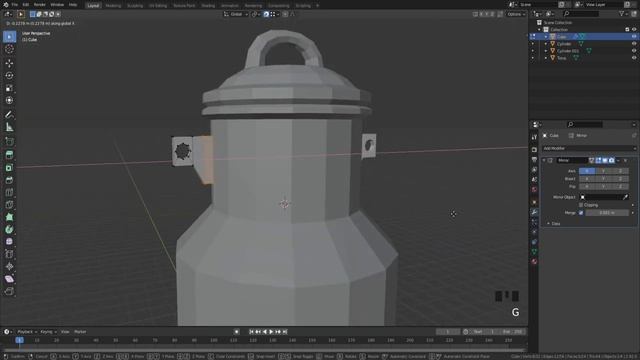The image size is (640, 360).
Task: Expand the Cylinder tree row
Action: point(546,44)
